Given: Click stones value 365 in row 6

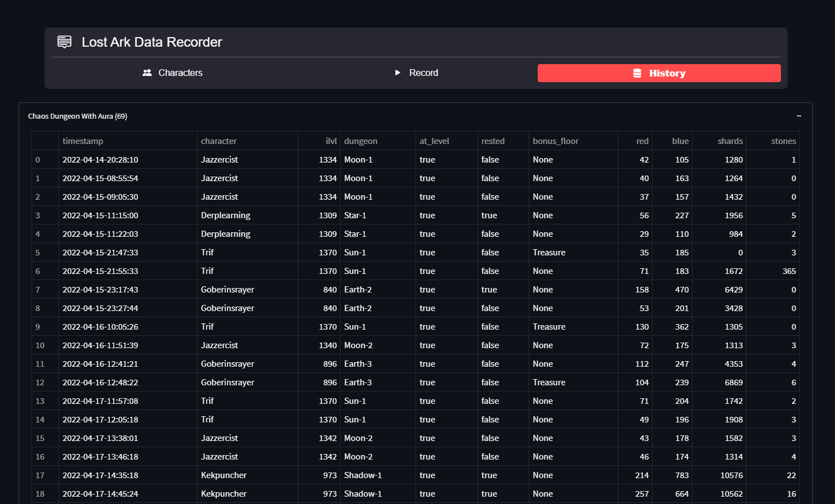Looking at the screenshot, I should tap(773, 271).
